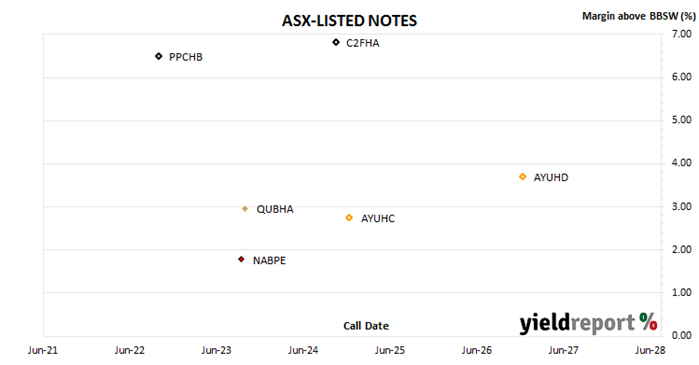The width and height of the screenshot is (699, 365).
Task: Select the AYUHC orange diamond marker
Action: (x=349, y=218)
